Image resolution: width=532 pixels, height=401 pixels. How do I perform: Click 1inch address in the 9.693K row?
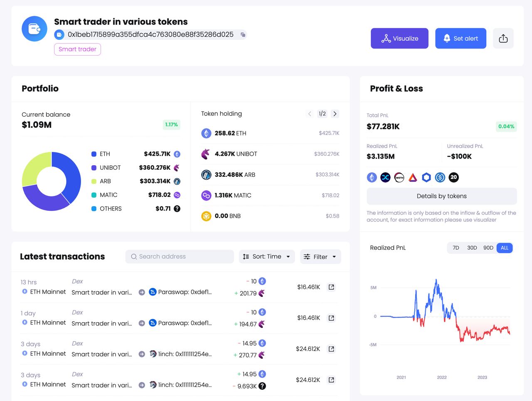[x=185, y=385]
